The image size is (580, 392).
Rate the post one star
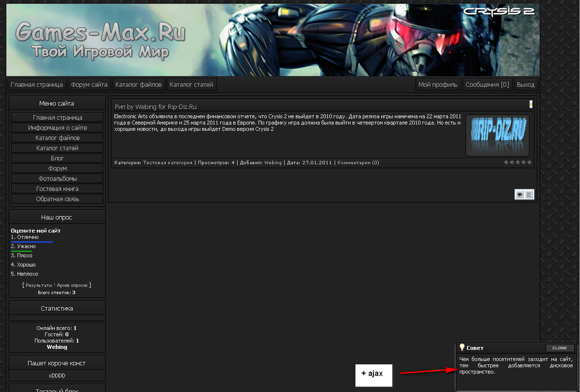point(506,162)
